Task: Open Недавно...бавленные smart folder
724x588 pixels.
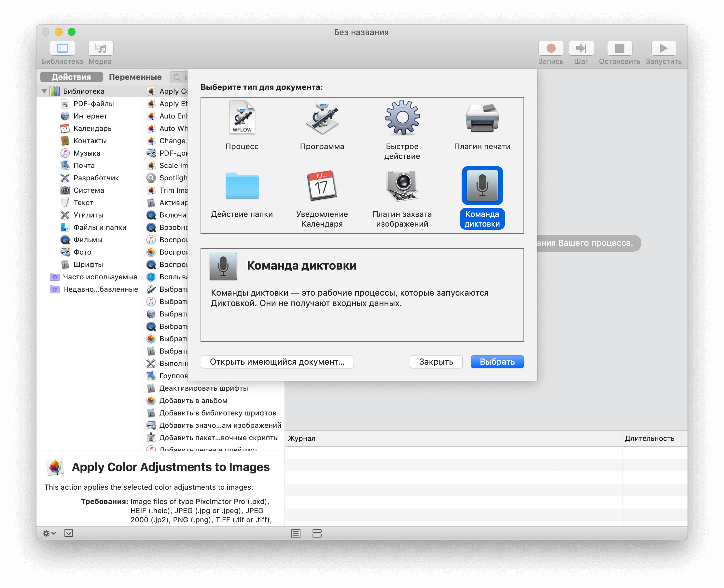Action: (90, 289)
